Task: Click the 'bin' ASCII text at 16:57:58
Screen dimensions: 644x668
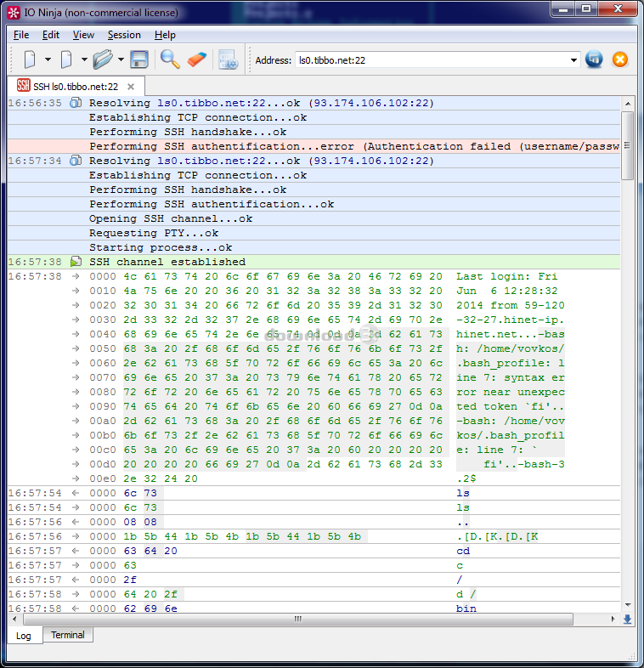Action: pyautogui.click(x=466, y=609)
